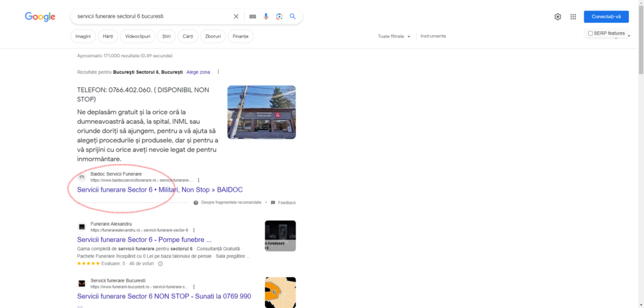This screenshot has height=308, width=644.
Task: Open Servicii funerare Sector 6 NON STOP link
Action: [x=164, y=296]
